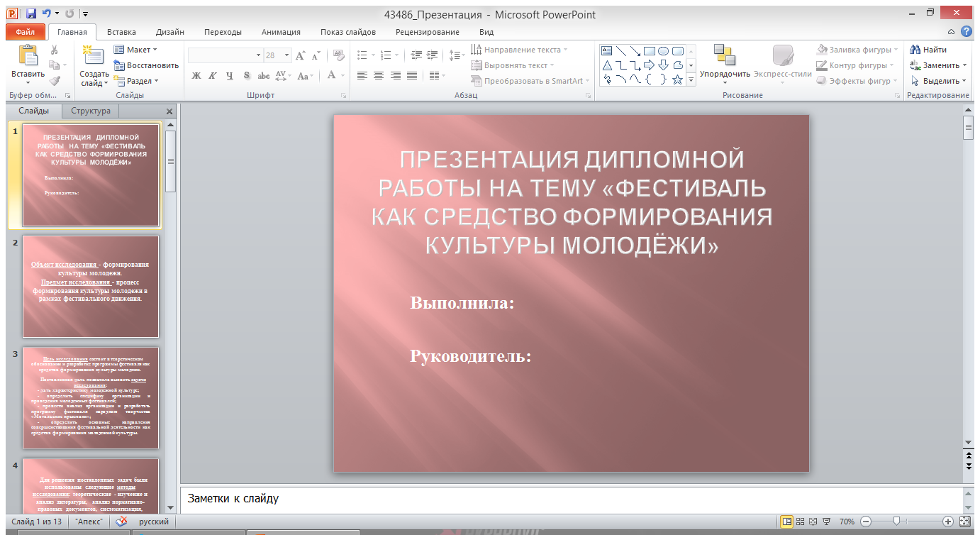Switch to Reading view in the status bar
The height and width of the screenshot is (535, 980).
[x=813, y=522]
